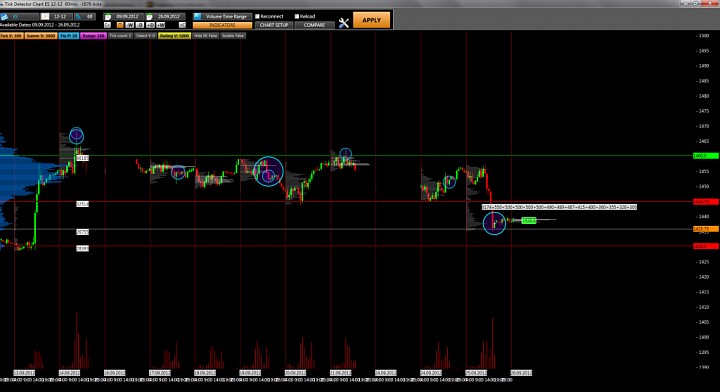Image resolution: width=720 pixels, height=392 pixels.
Task: Click the plus D day shift button
Action: [x=150, y=25]
